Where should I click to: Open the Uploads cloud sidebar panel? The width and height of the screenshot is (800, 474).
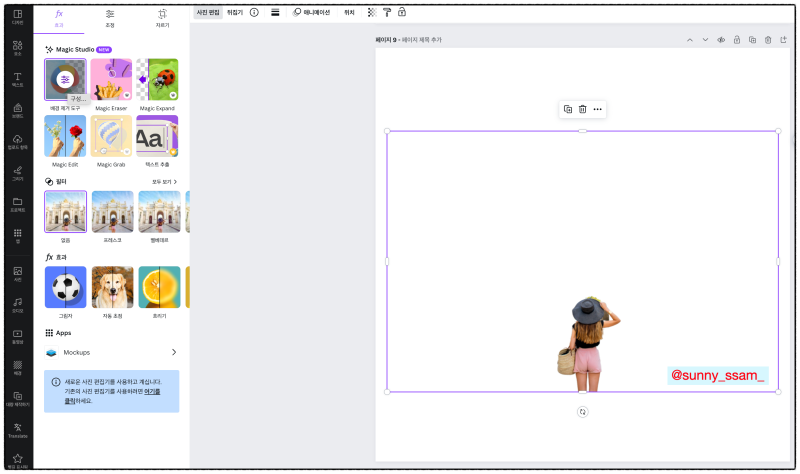tap(17, 141)
